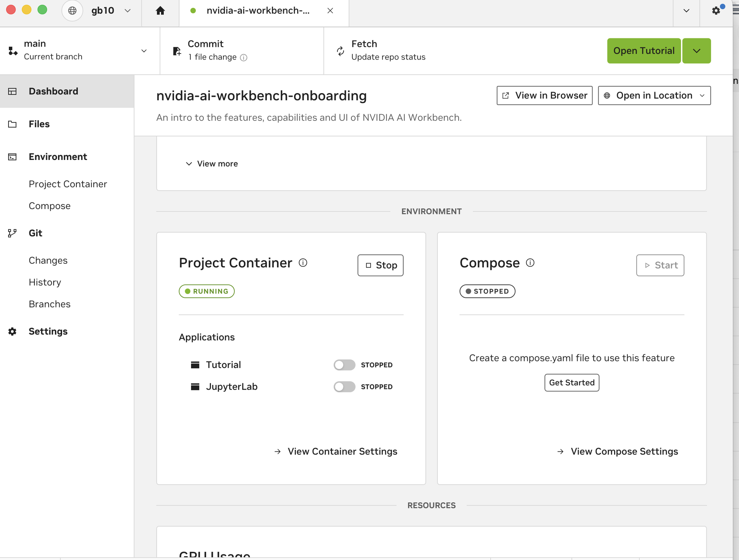Expand the View more section

click(212, 164)
